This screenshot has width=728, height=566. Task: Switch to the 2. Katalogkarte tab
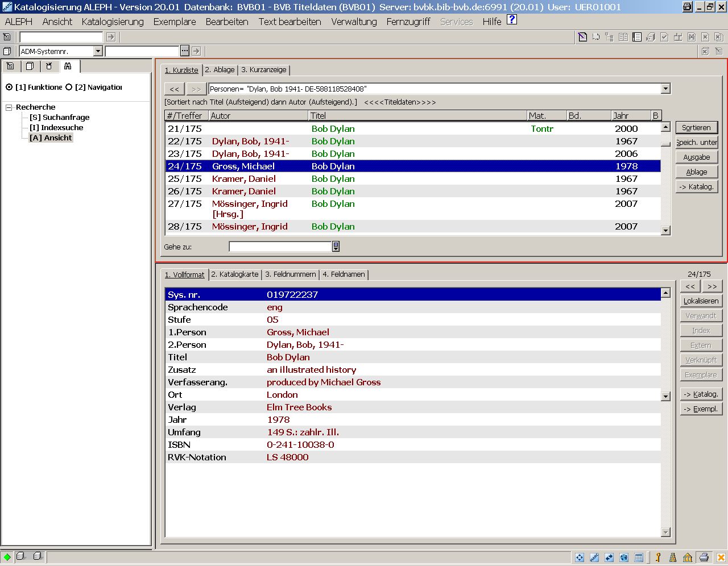coord(235,274)
